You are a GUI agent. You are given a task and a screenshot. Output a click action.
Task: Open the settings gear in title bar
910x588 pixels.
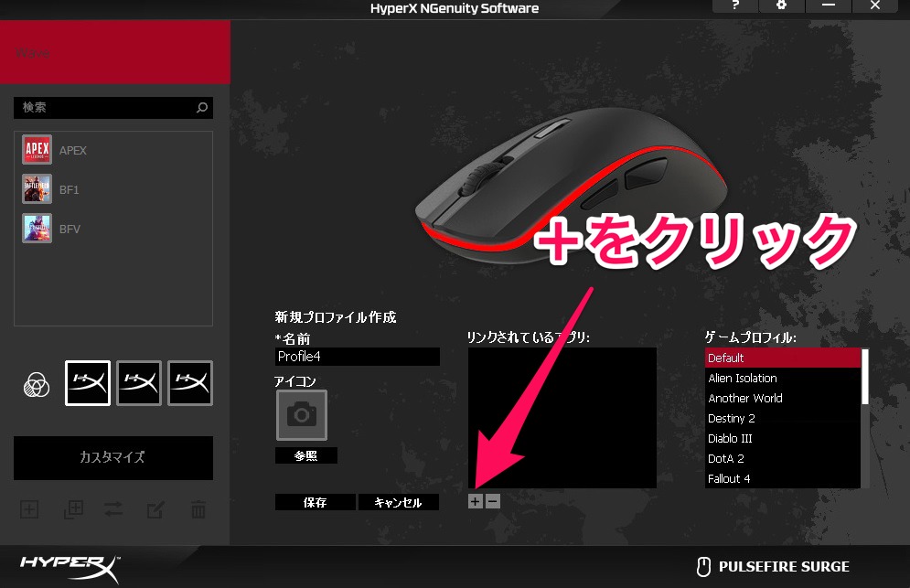coord(782,5)
